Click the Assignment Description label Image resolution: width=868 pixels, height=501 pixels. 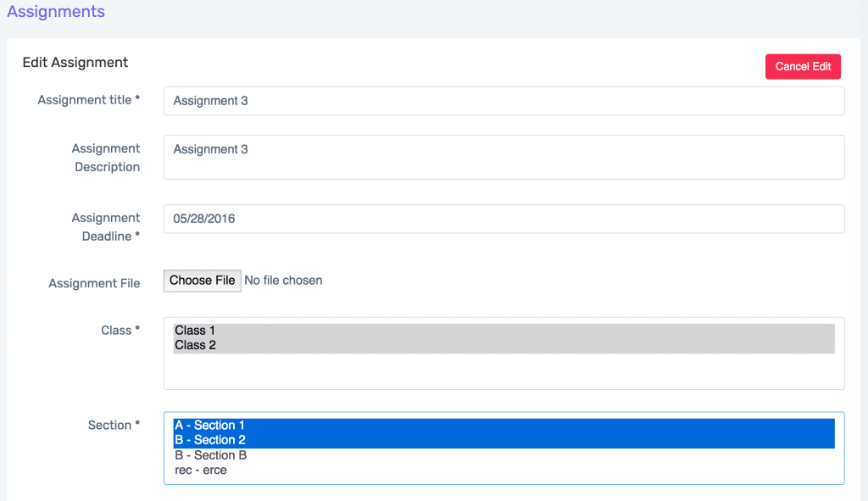click(x=106, y=158)
